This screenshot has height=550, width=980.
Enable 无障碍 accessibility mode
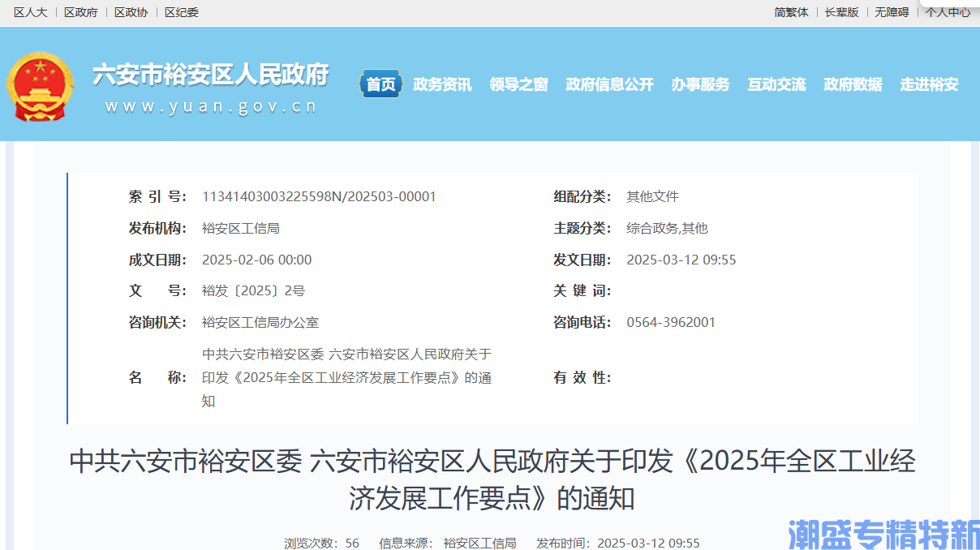892,12
